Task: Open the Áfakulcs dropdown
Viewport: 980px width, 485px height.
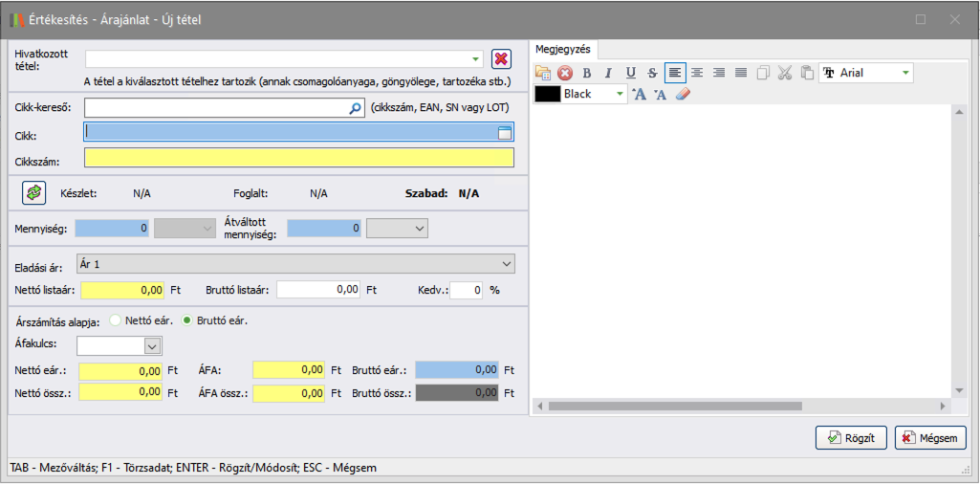Action: point(151,346)
